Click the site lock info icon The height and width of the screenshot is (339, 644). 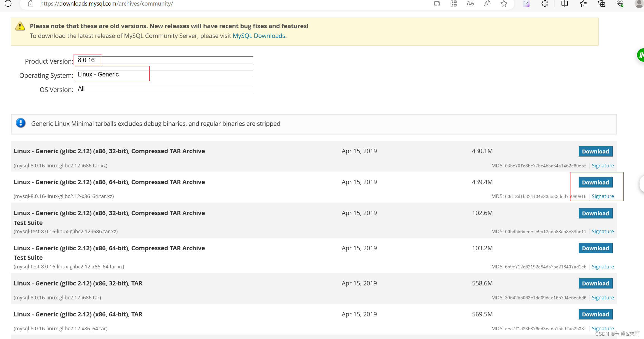(31, 4)
